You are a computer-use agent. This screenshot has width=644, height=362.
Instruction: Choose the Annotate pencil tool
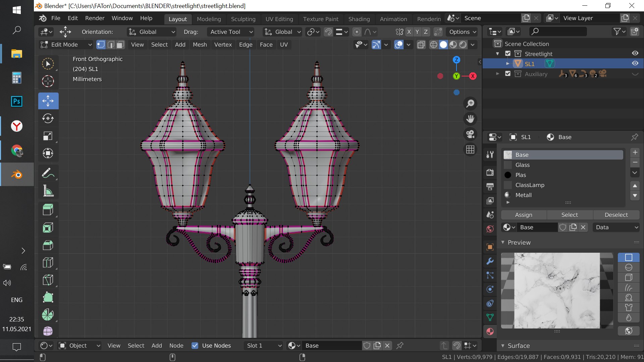(x=48, y=173)
